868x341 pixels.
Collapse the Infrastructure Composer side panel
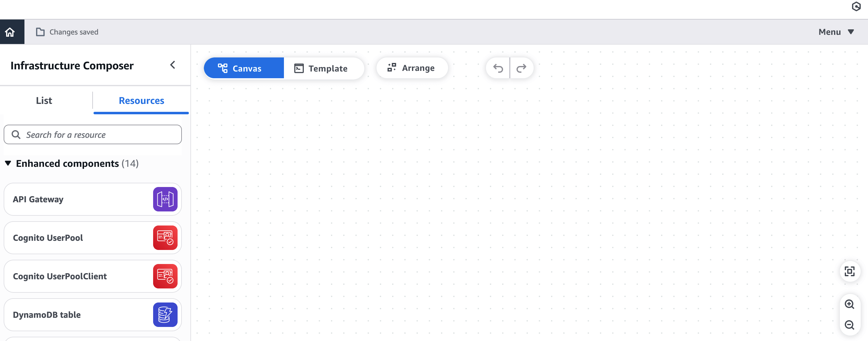click(172, 65)
